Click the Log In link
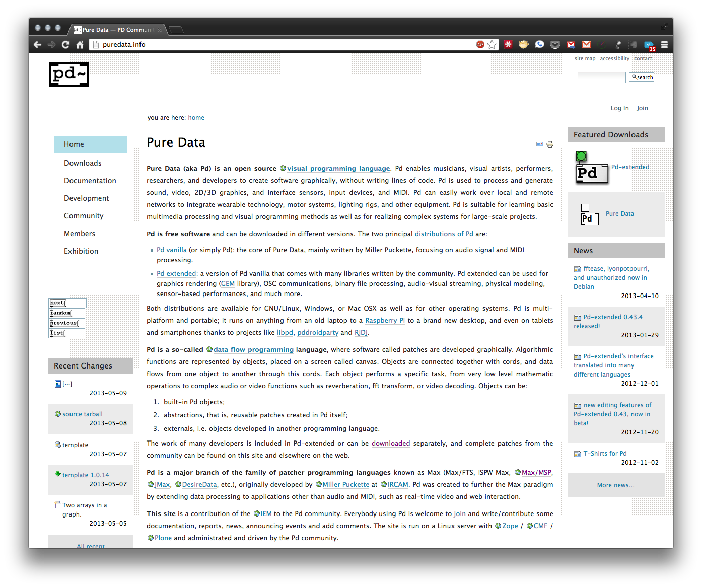Image resolution: width=702 pixels, height=588 pixels. click(619, 108)
